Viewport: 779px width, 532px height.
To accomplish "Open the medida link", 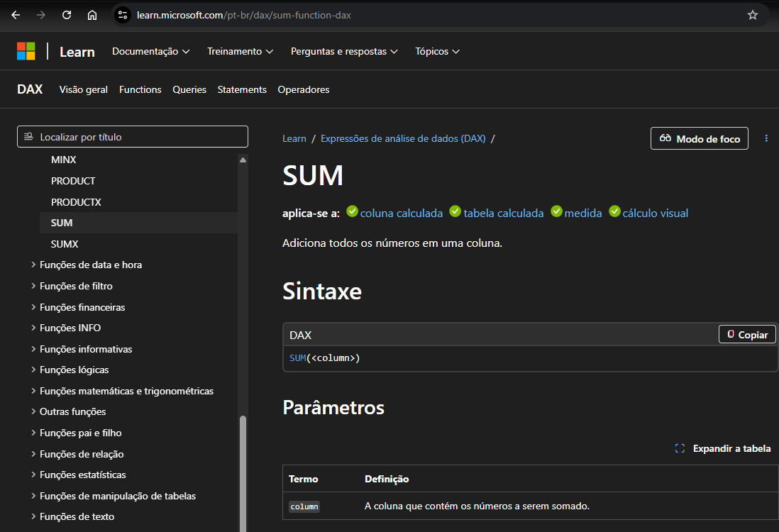I will pyautogui.click(x=583, y=213).
